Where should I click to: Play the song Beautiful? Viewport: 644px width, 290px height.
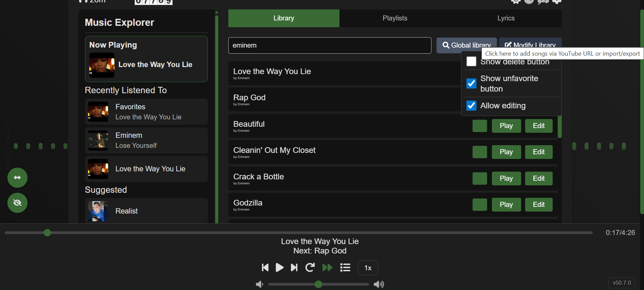(506, 126)
